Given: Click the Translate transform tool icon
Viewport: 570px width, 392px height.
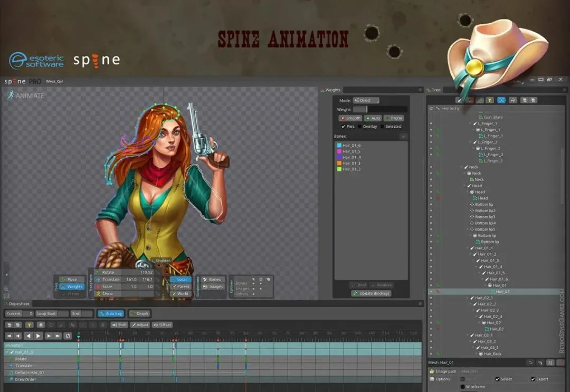Looking at the screenshot, I should (98, 280).
